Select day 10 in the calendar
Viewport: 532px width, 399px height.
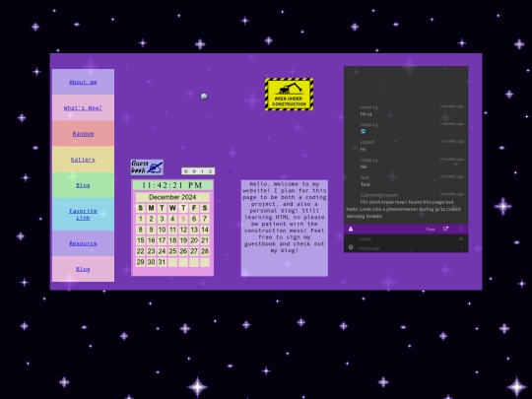[162, 230]
